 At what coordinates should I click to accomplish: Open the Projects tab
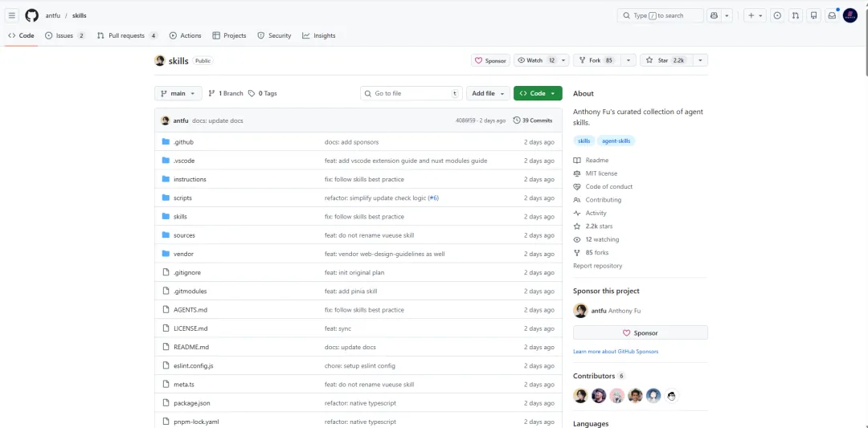point(229,35)
